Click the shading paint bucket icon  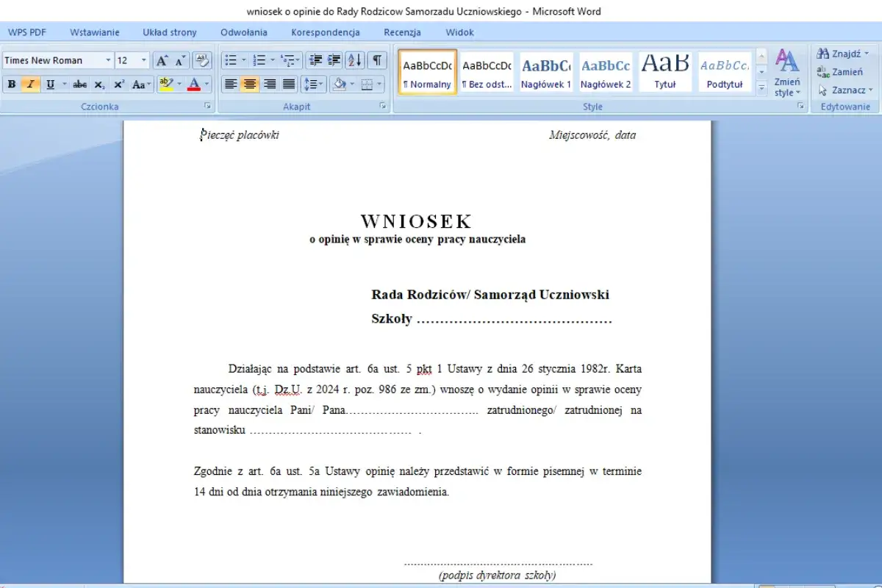(339, 85)
